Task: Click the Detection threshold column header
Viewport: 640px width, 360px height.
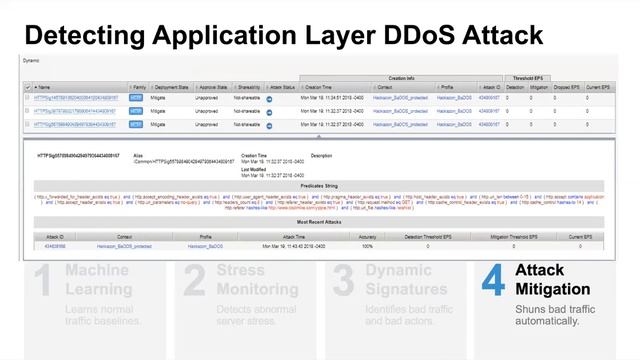Action: click(x=516, y=87)
